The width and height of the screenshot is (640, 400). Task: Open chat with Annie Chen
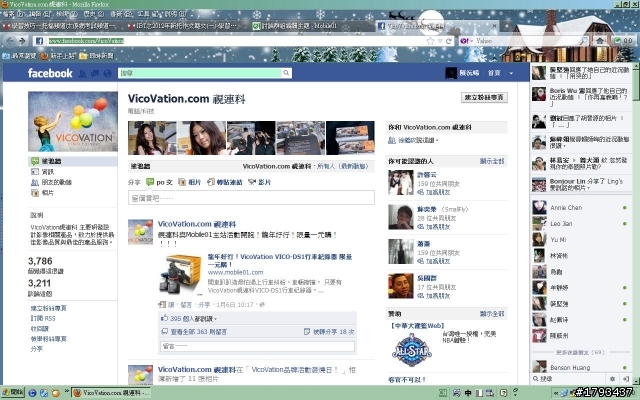pyautogui.click(x=580, y=208)
